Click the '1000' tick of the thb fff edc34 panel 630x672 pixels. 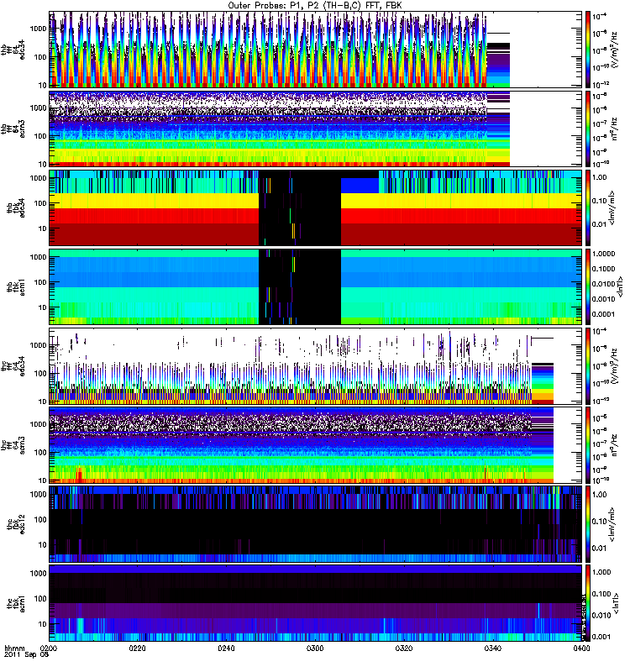38,29
